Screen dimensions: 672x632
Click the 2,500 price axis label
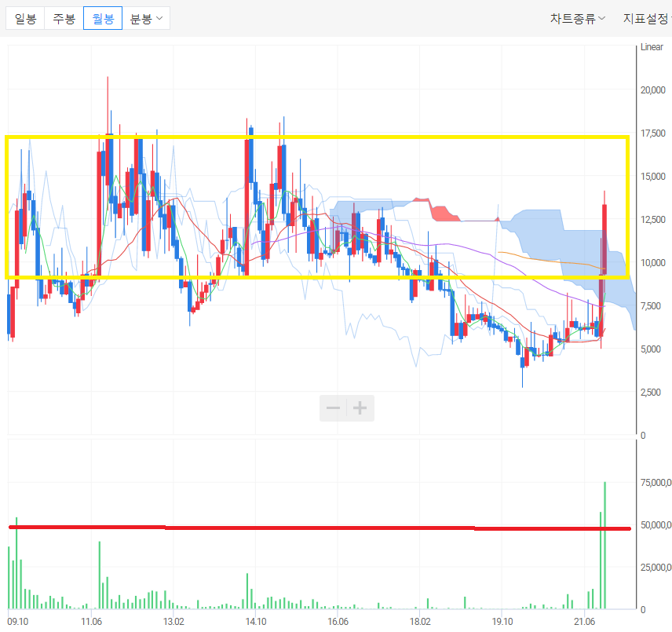pyautogui.click(x=651, y=392)
